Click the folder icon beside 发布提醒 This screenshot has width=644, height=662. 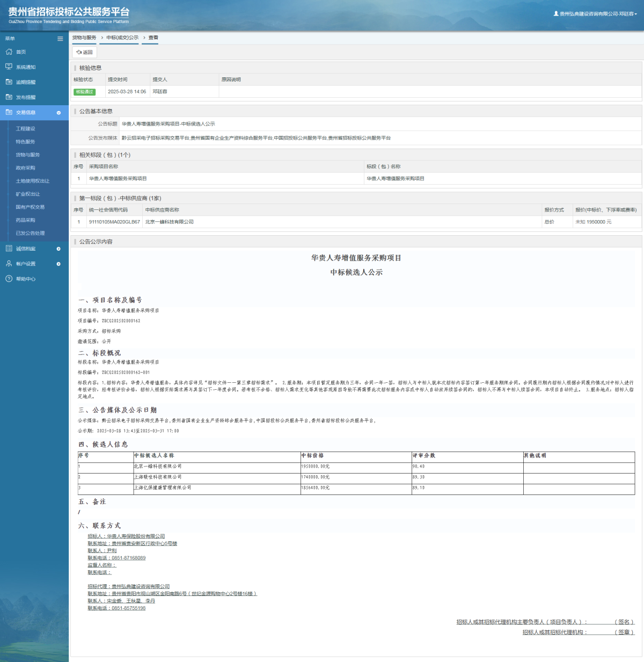click(x=9, y=97)
